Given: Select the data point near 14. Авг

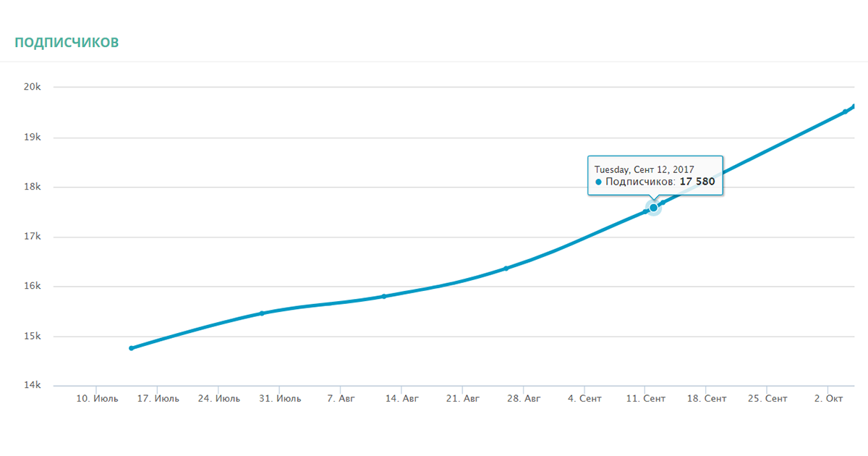Looking at the screenshot, I should coord(384,296).
